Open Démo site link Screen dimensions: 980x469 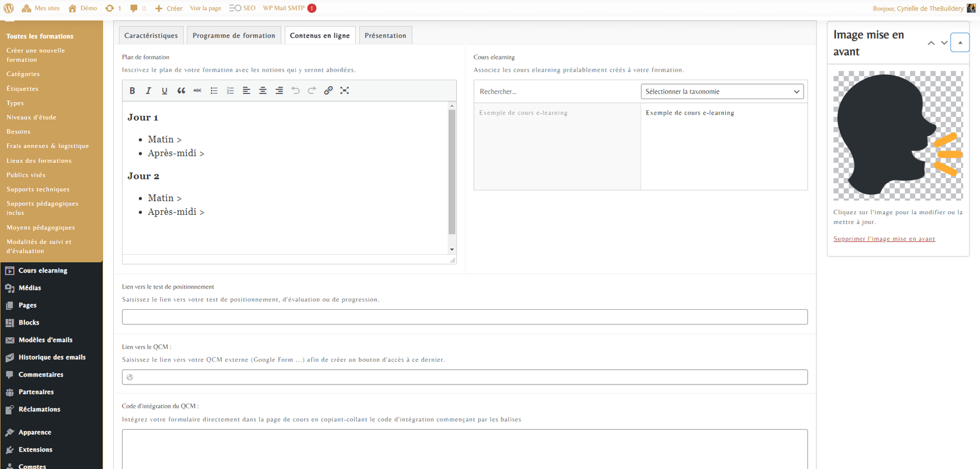point(83,8)
